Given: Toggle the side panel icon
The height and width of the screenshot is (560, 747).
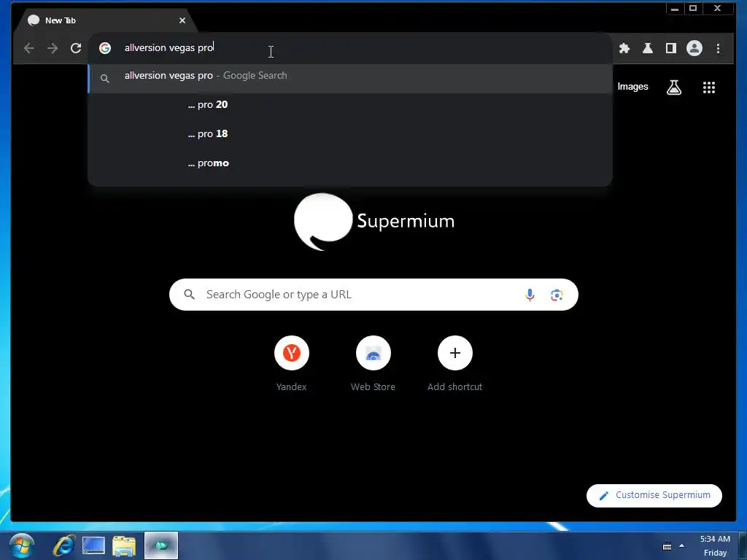Looking at the screenshot, I should pos(671,48).
